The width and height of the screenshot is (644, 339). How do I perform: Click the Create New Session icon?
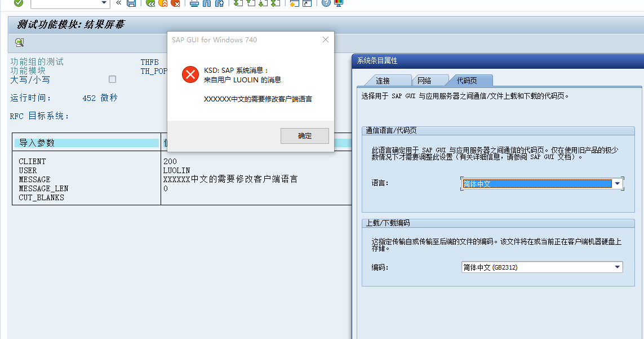tap(294, 3)
